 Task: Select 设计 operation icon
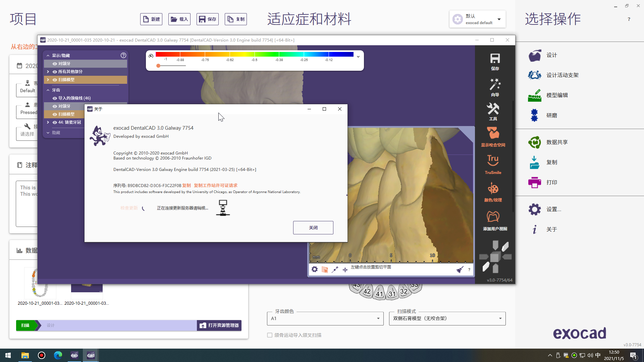[535, 55]
